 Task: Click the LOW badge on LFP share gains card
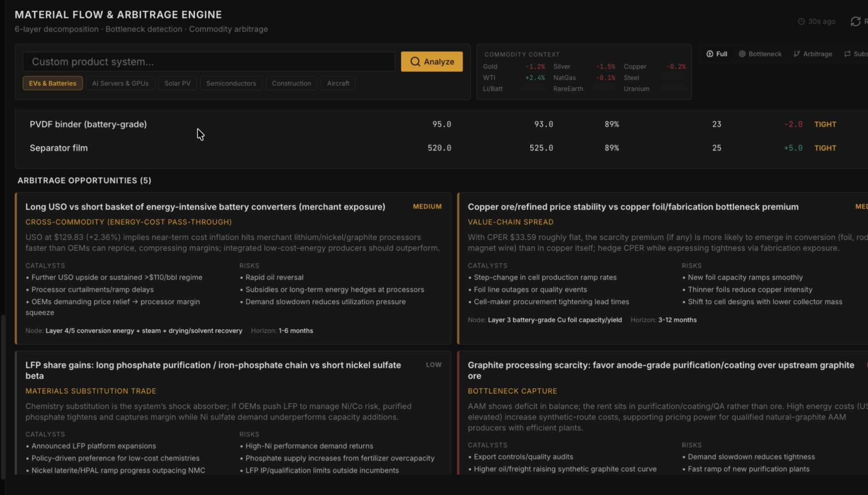coord(434,365)
